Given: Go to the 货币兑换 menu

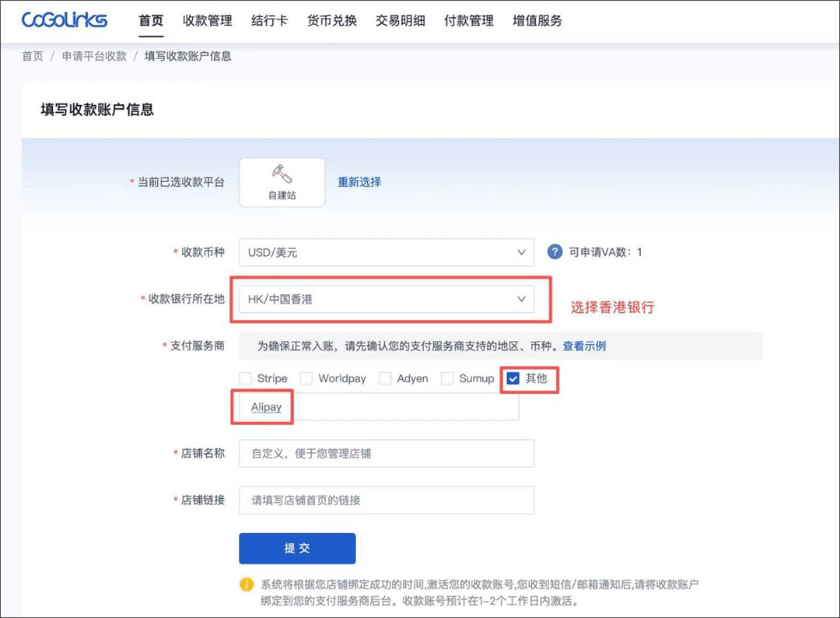Looking at the screenshot, I should [331, 21].
